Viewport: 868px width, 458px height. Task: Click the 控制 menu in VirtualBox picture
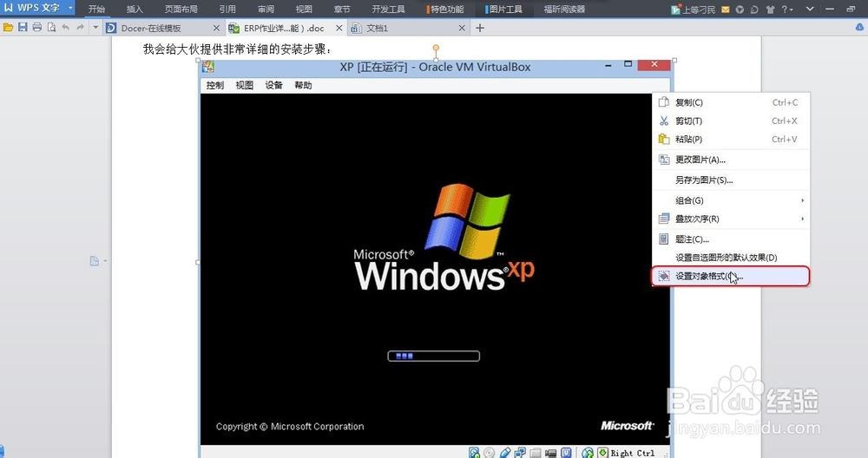[214, 85]
